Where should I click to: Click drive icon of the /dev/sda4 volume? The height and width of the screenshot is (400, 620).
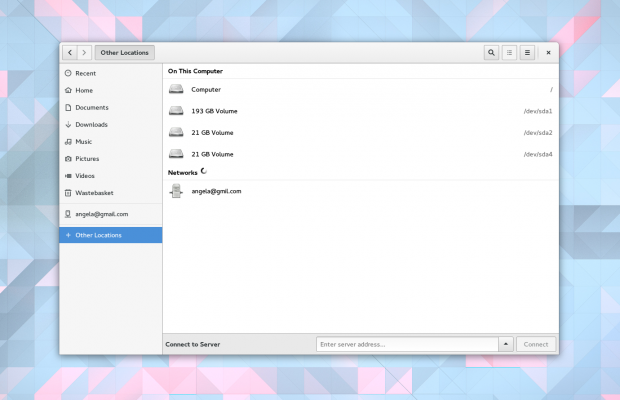click(176, 154)
